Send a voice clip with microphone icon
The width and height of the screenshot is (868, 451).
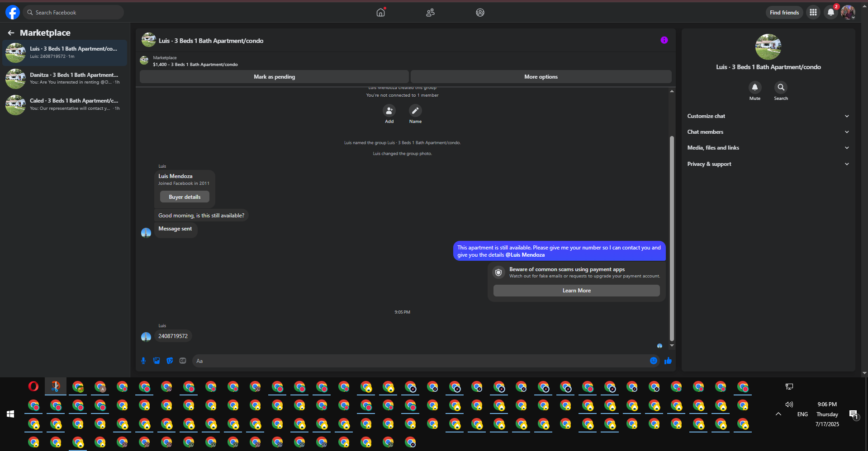pos(143,361)
